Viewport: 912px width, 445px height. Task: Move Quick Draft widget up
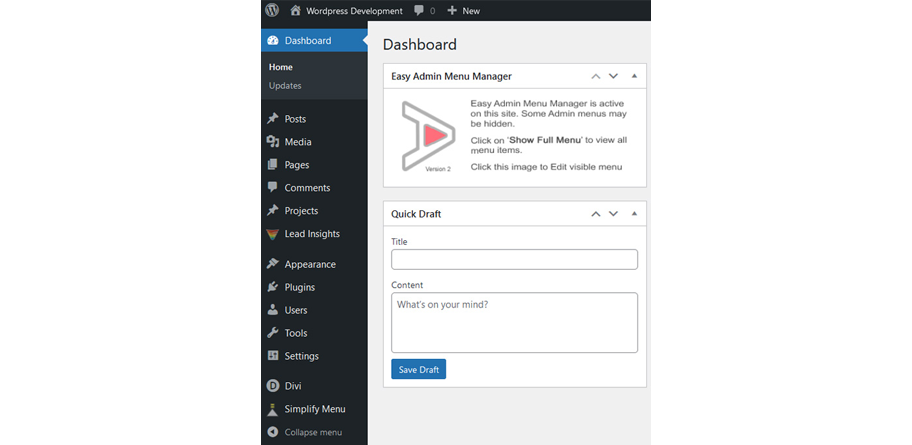click(x=596, y=213)
